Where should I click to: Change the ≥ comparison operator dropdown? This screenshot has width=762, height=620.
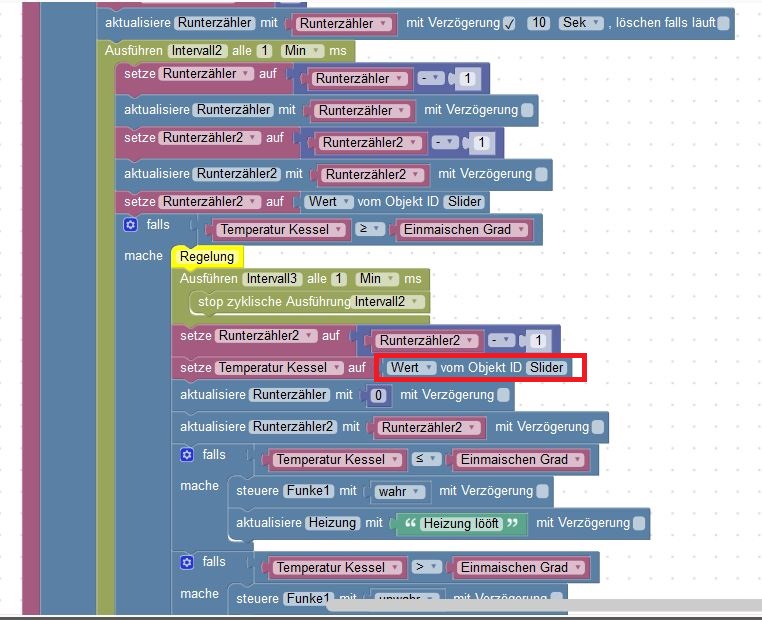tap(370, 229)
